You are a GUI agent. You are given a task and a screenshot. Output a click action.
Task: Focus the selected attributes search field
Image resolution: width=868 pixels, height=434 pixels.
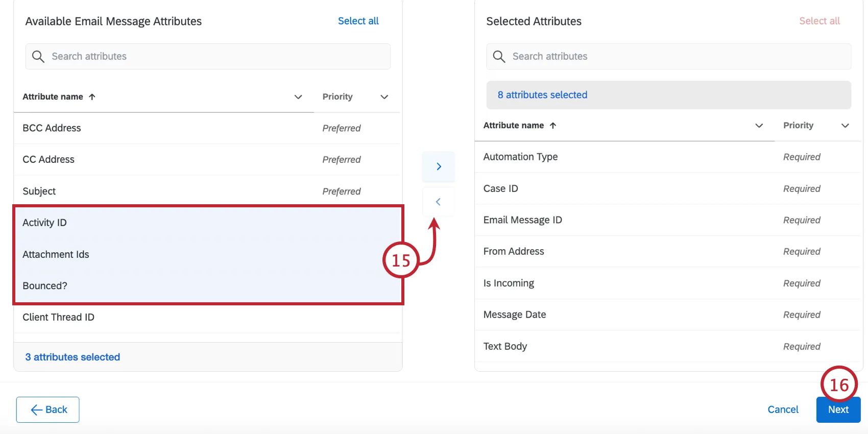674,56
